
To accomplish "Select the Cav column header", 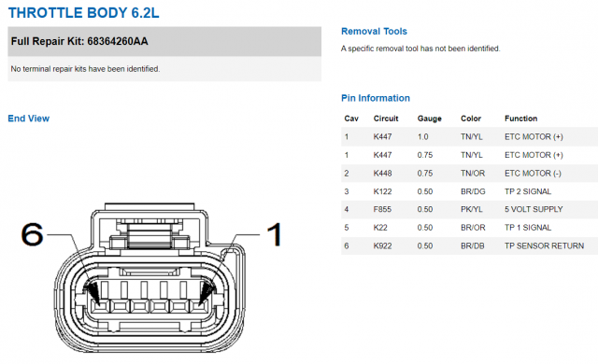I will click(x=351, y=119).
